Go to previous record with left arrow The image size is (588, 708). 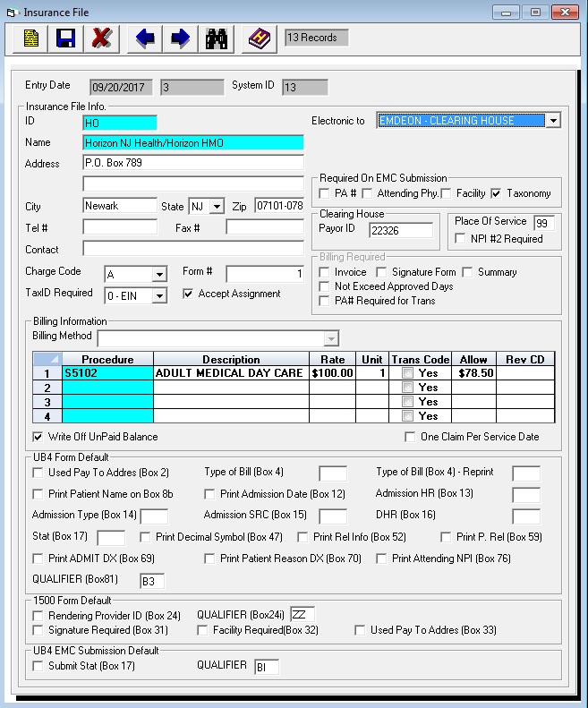tap(144, 38)
